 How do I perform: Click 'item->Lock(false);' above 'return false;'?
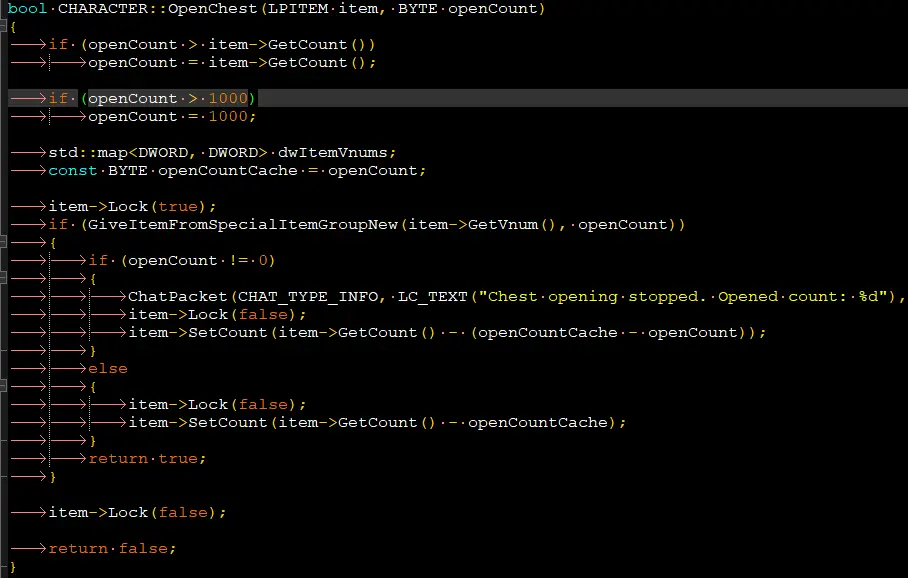(137, 512)
